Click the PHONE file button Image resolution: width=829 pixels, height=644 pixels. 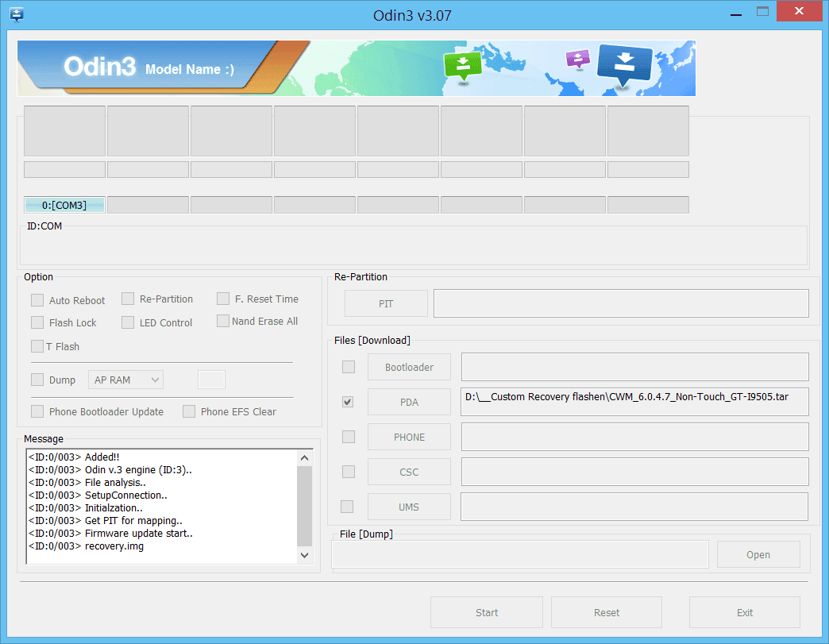click(x=409, y=437)
